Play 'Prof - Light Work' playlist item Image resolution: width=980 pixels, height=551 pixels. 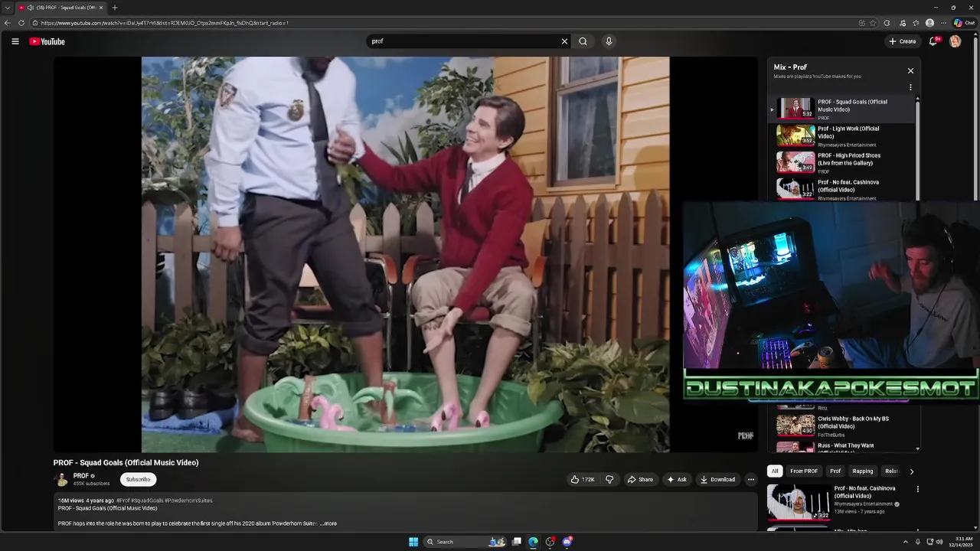tap(842, 135)
